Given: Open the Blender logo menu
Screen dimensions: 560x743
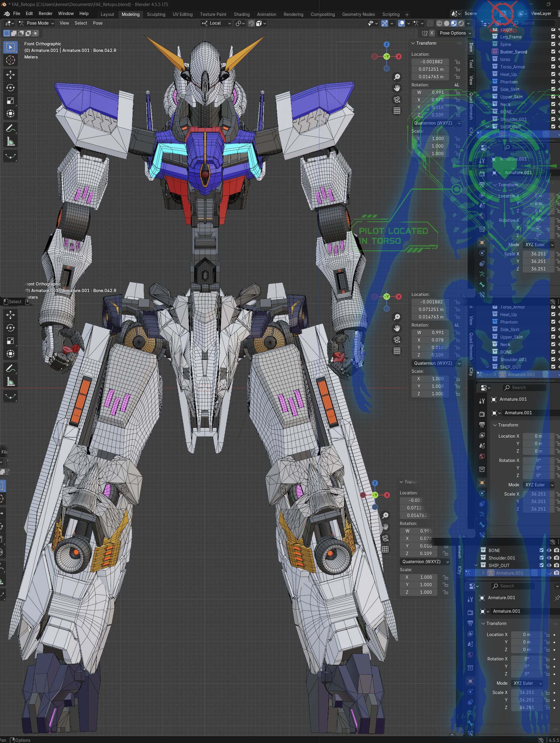Looking at the screenshot, I should click(6, 14).
